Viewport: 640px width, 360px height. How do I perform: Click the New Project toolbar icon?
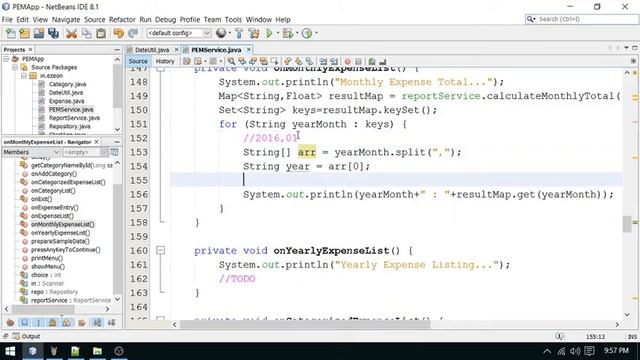pyautogui.click(x=24, y=33)
